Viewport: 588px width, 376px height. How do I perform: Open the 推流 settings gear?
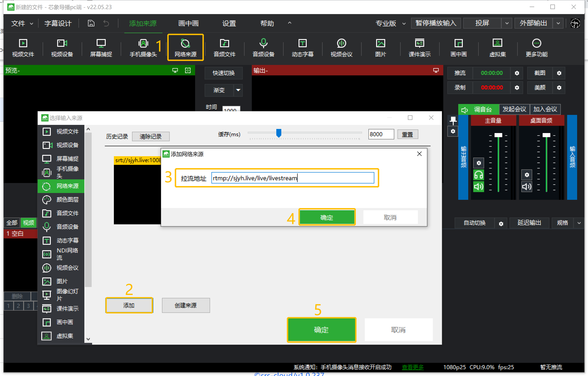517,73
